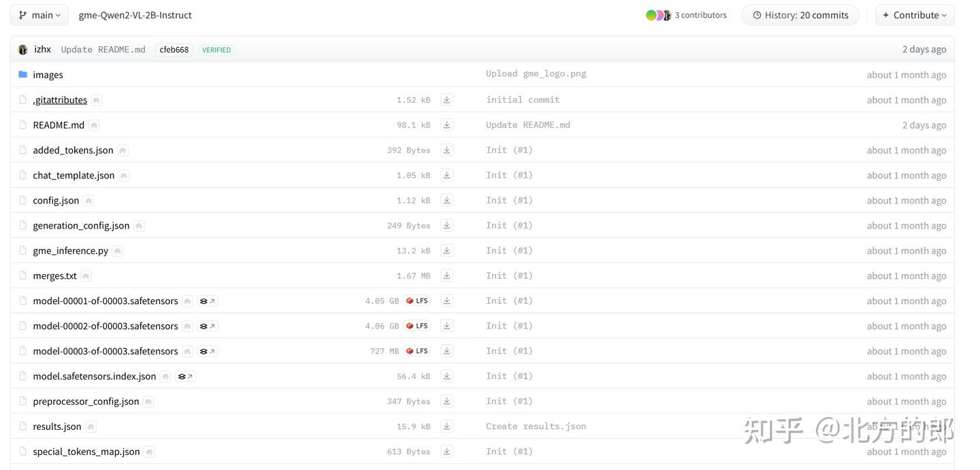Image resolution: width=980 pixels, height=470 pixels.
Task: Download model-00002-of-00003.safetensors via download icon
Action: [x=446, y=326]
